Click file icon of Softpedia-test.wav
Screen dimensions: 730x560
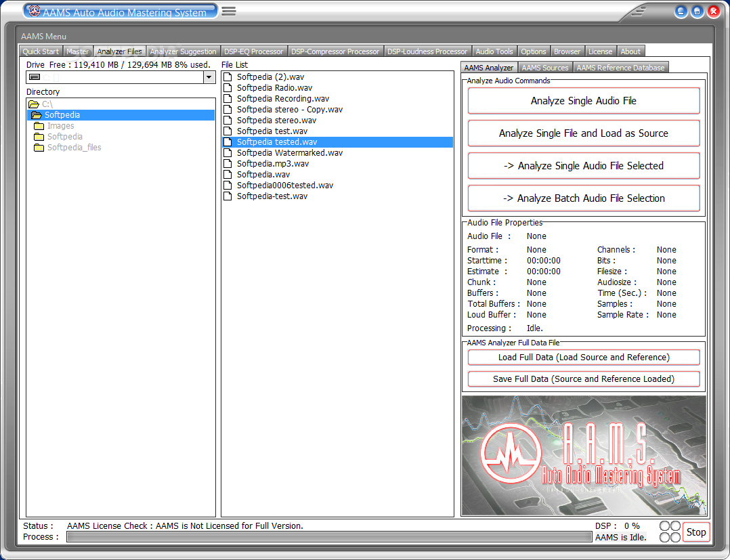(x=228, y=196)
